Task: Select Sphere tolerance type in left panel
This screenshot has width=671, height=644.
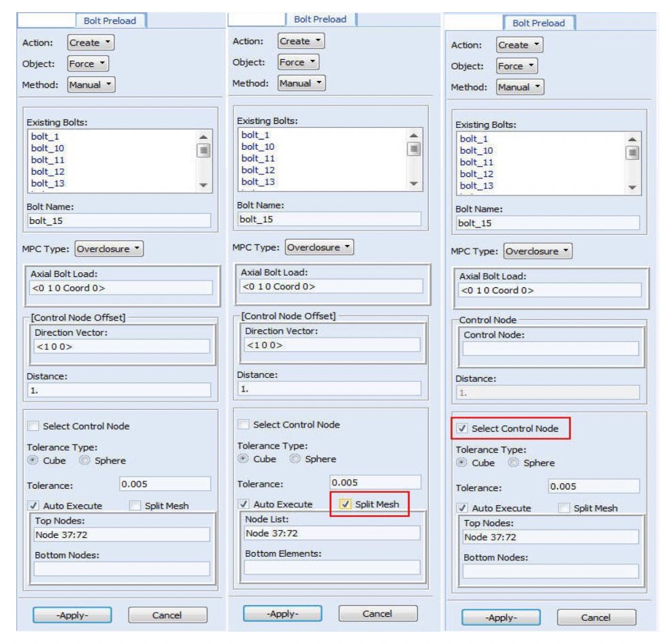Action: pos(85,460)
